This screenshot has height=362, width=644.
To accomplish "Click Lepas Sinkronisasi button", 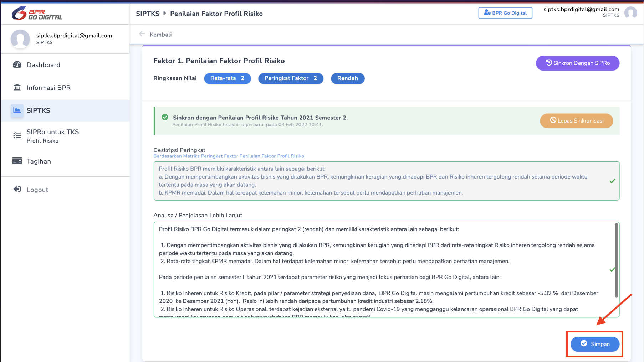I will click(x=577, y=121).
